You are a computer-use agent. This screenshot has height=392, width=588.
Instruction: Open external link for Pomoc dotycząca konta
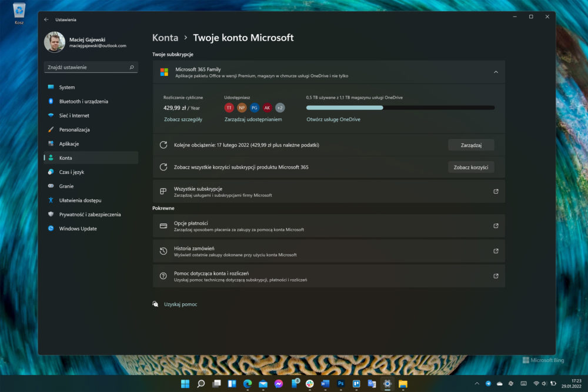coord(496,276)
